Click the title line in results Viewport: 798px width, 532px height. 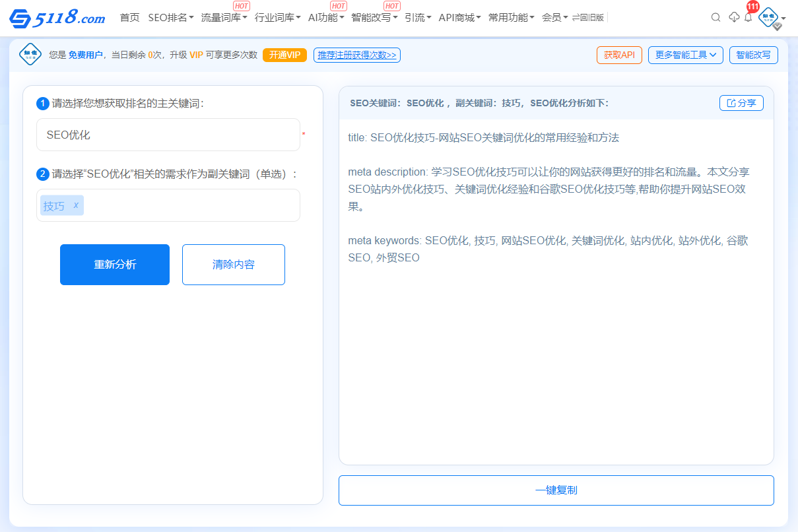point(484,138)
